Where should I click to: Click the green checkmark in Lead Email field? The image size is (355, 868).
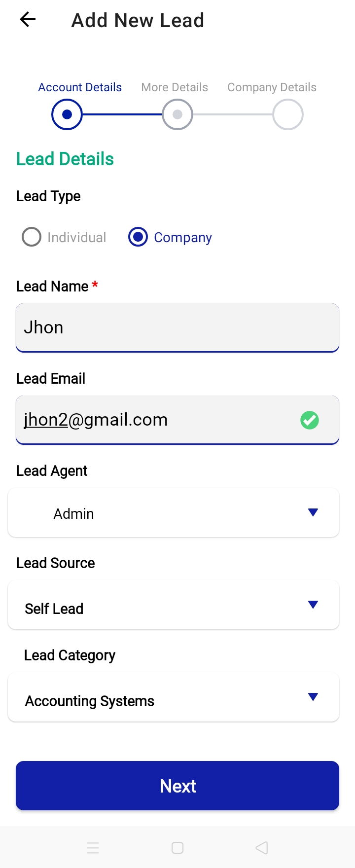(309, 420)
